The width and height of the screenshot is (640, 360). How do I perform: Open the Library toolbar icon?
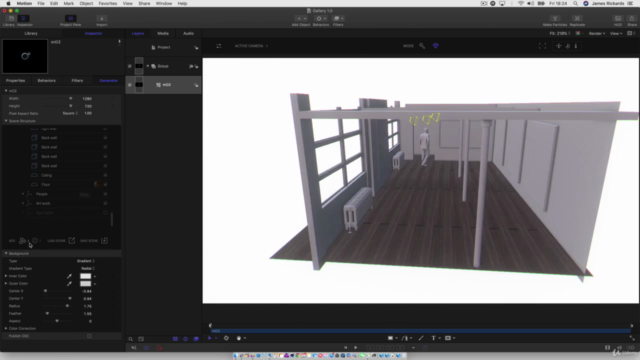tap(11, 18)
